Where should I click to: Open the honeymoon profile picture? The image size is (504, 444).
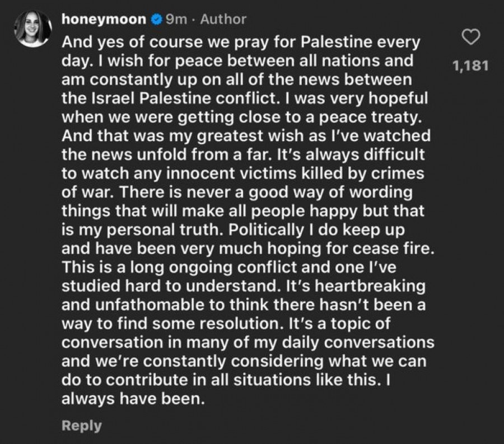33,29
